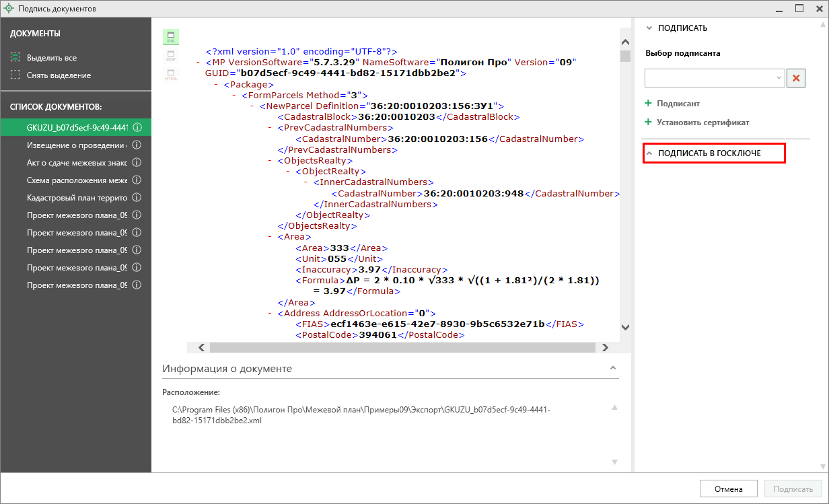Collapse the ПОДПИСАТЬ section
Image resolution: width=829 pixels, height=504 pixels.
[x=649, y=28]
